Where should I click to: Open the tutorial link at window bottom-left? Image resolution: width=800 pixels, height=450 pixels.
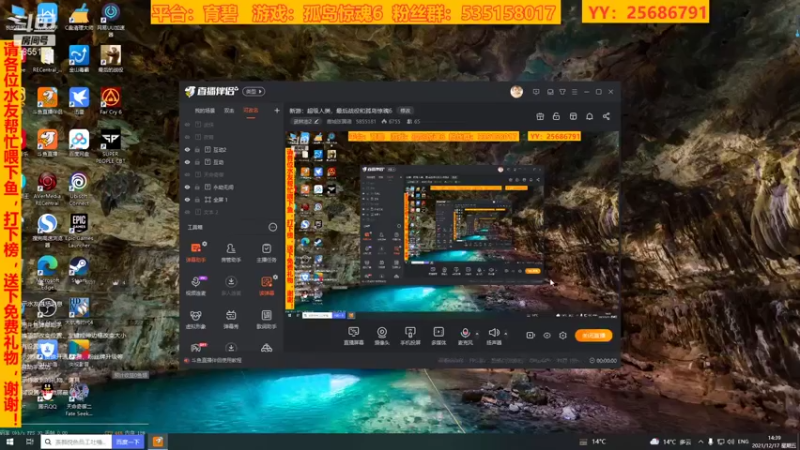point(213,360)
